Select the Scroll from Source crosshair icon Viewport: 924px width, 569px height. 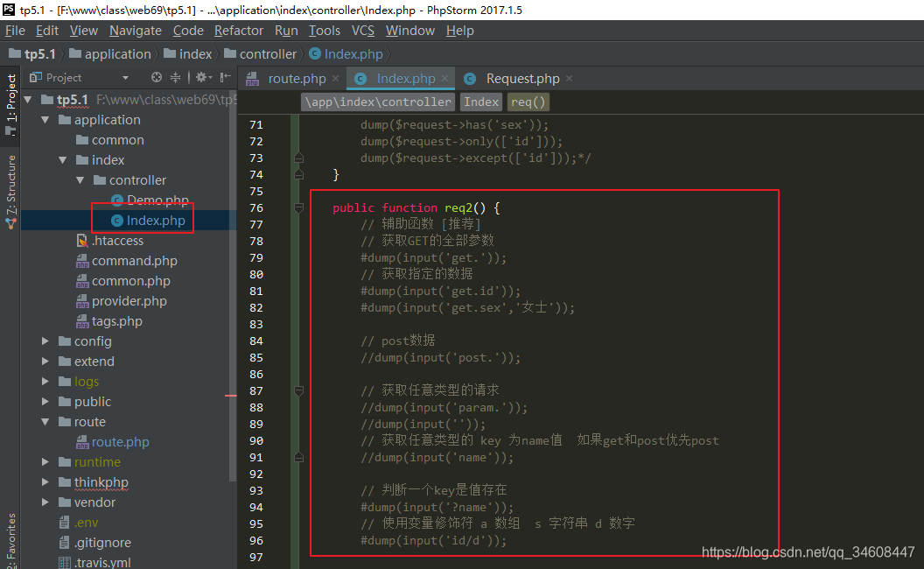click(156, 77)
